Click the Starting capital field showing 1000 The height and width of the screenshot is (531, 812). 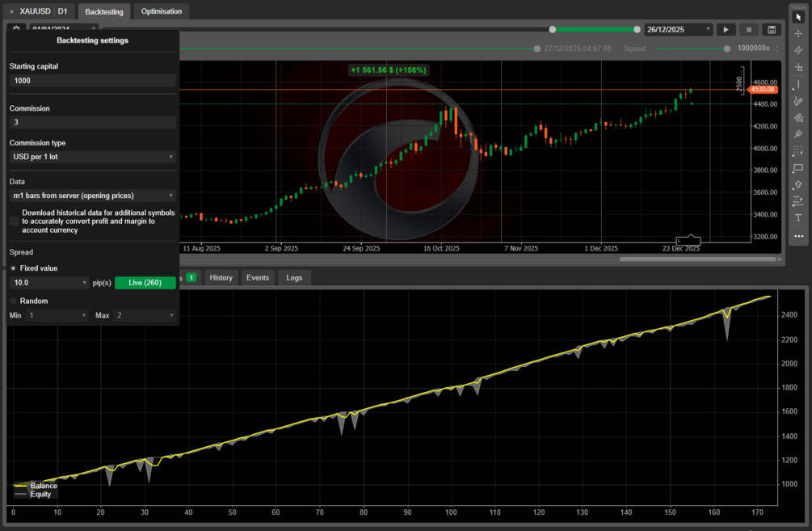[x=93, y=80]
